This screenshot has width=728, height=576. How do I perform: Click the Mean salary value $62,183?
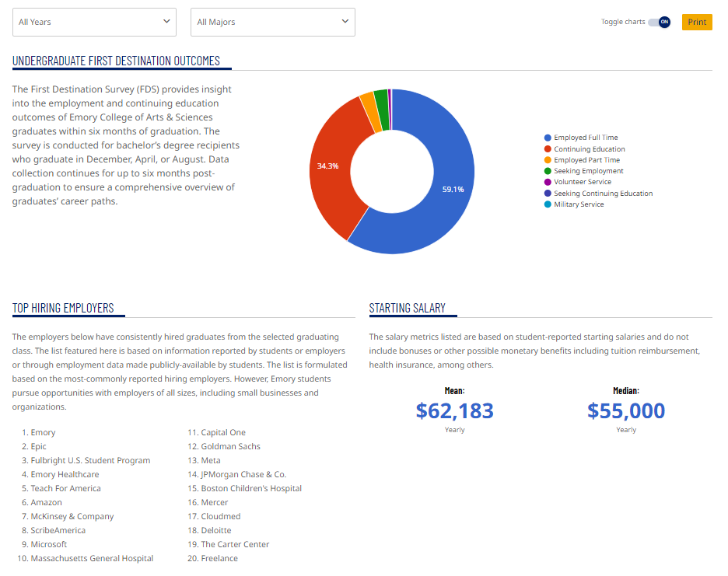tap(454, 410)
